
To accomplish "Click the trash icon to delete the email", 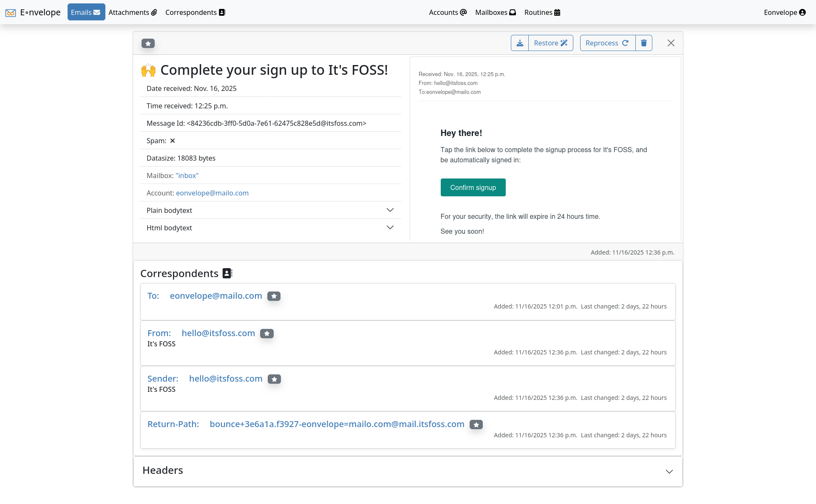I will click(643, 42).
